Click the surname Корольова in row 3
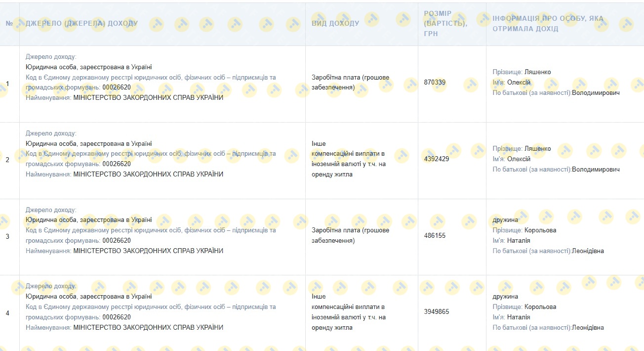644x351 pixels. [540, 230]
